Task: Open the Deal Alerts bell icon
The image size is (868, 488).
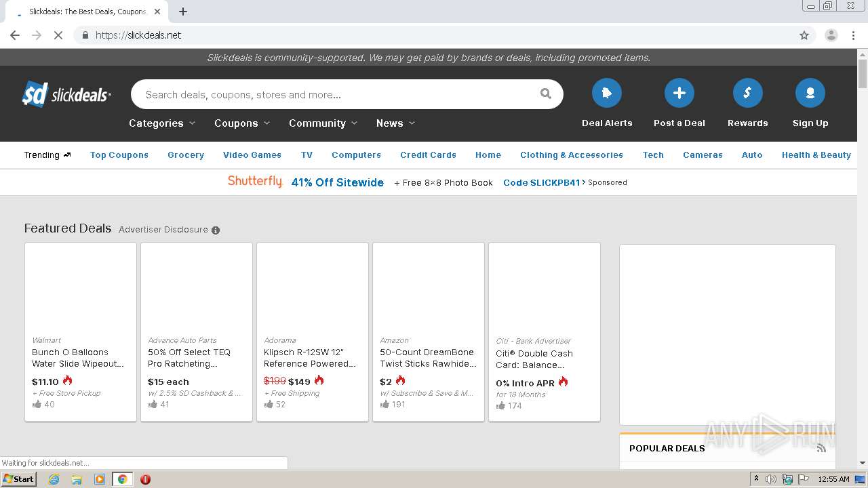Action: (607, 93)
